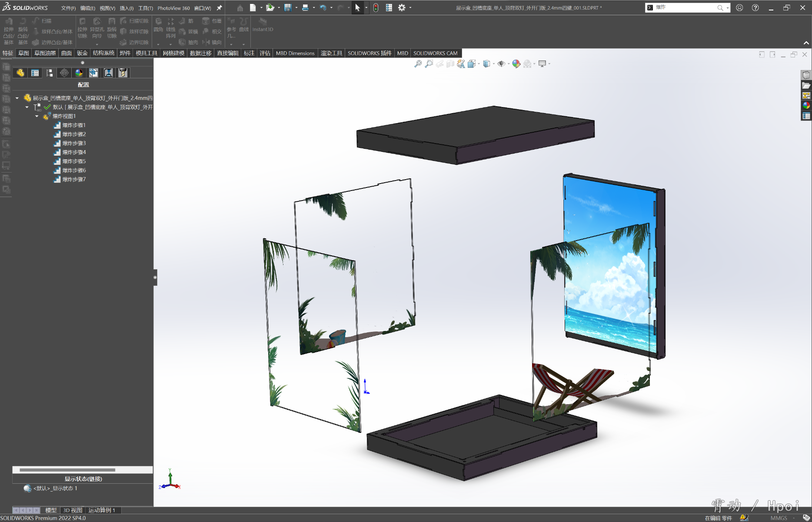Click the Rebuild traffic light icon

coord(376,8)
